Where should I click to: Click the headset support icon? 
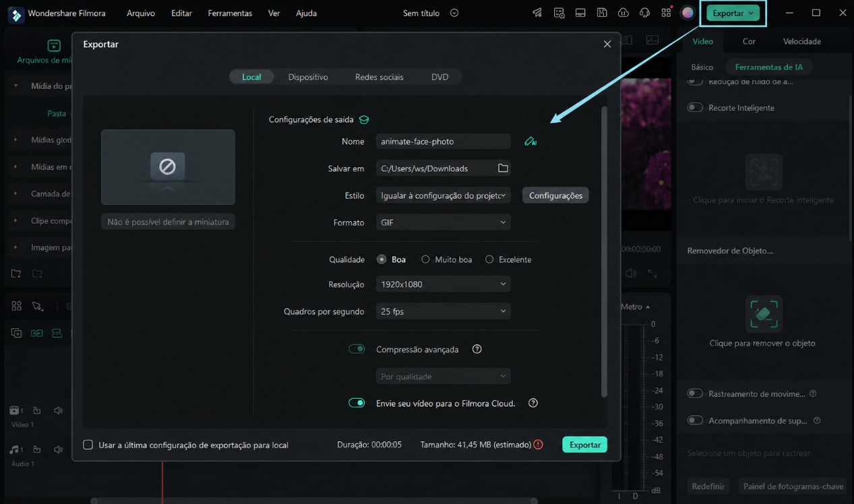[645, 13]
